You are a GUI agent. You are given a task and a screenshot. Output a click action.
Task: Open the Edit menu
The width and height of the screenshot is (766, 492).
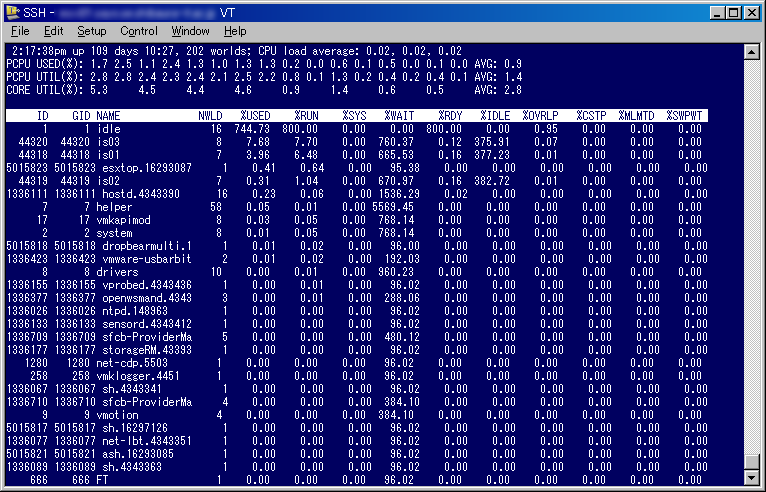coord(53,31)
